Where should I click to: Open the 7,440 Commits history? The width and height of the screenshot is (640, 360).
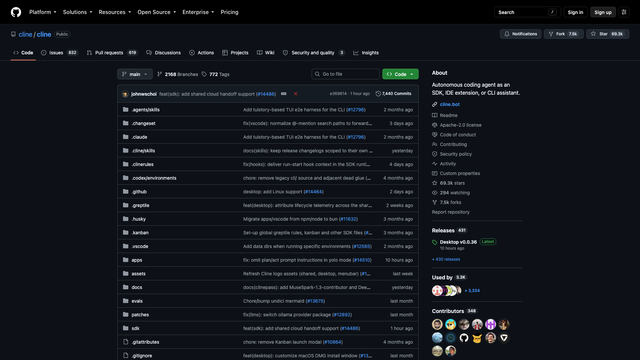click(x=393, y=94)
